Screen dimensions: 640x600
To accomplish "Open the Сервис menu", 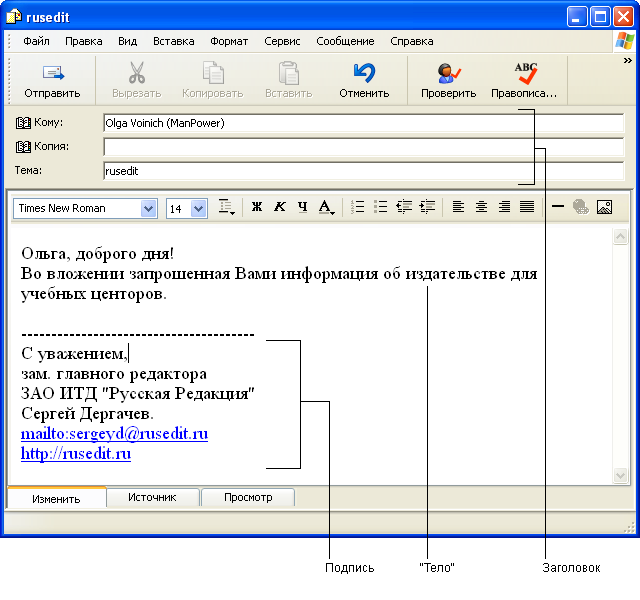I will coord(282,41).
